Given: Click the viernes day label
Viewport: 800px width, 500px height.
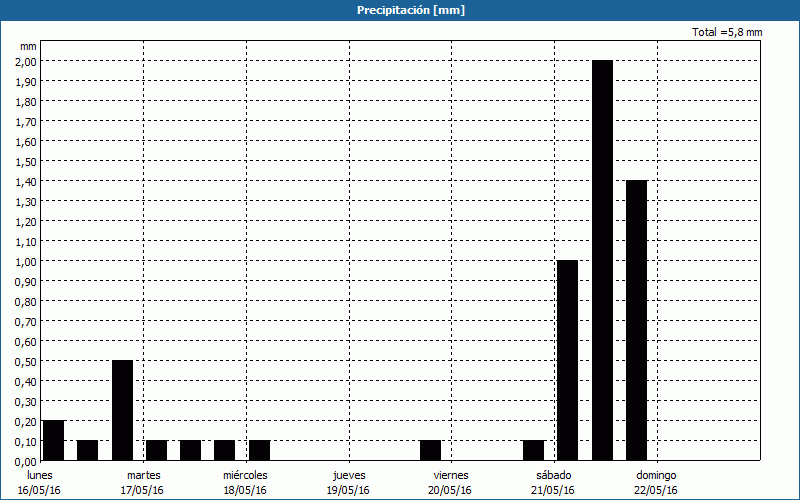Looking at the screenshot, I should pos(451,475).
